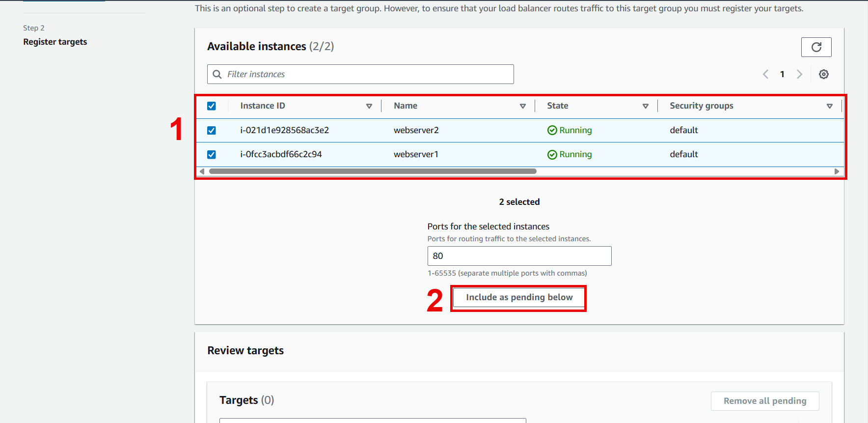868x423 pixels.
Task: Sort by Name column arrow
Action: [x=522, y=106]
